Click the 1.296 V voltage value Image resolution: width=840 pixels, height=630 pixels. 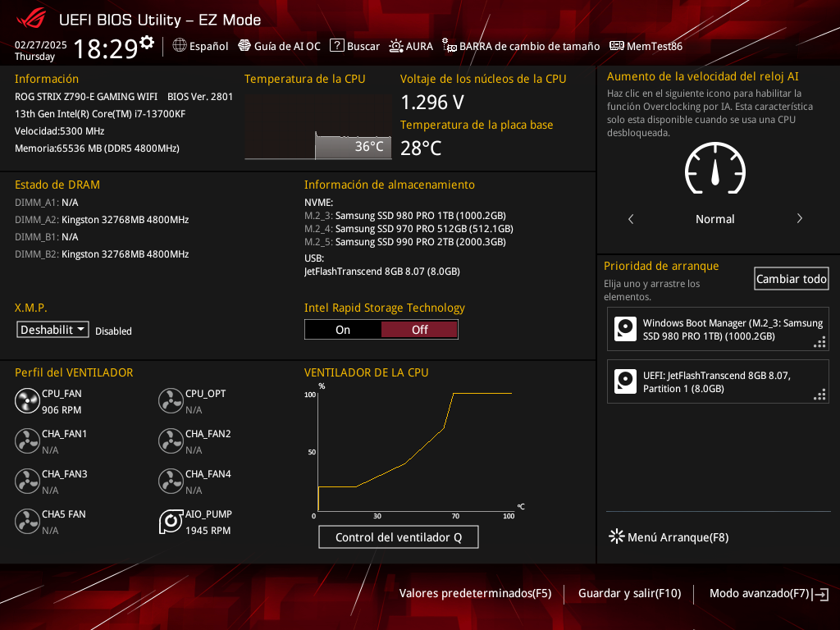[x=432, y=102]
